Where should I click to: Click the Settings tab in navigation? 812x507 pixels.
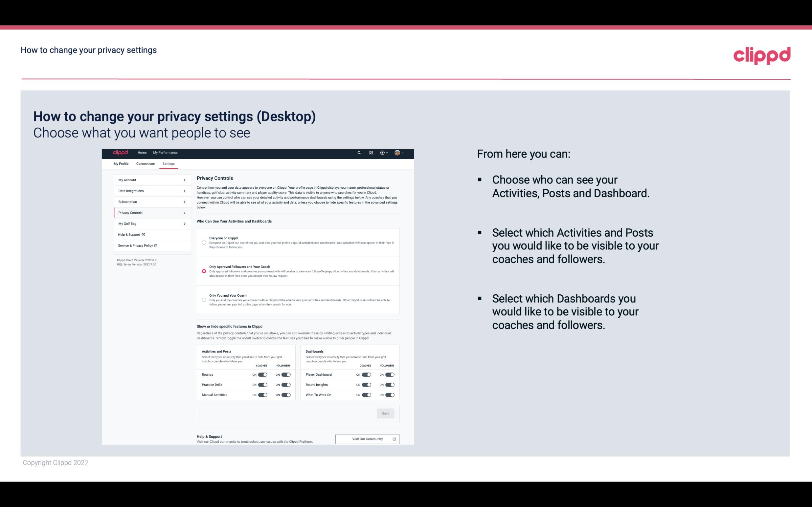(169, 164)
